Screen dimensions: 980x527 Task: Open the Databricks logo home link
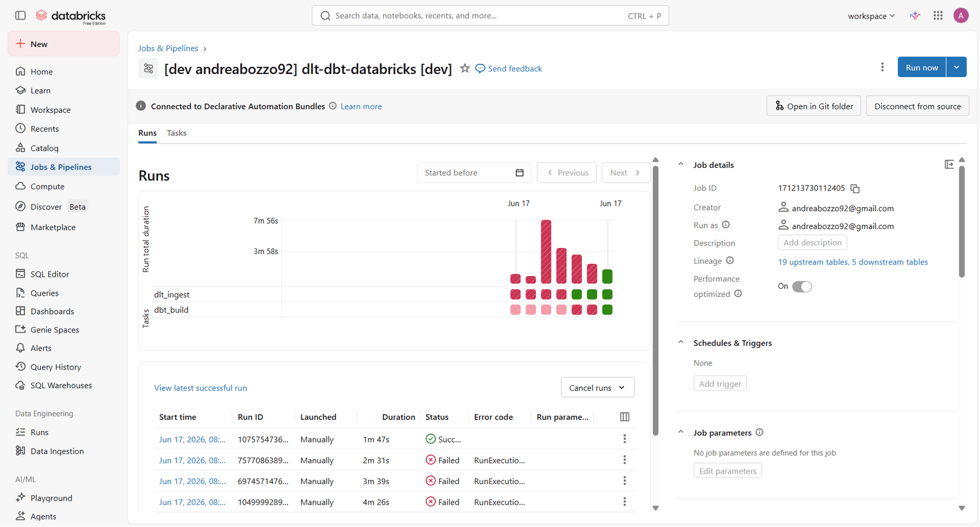tap(70, 17)
